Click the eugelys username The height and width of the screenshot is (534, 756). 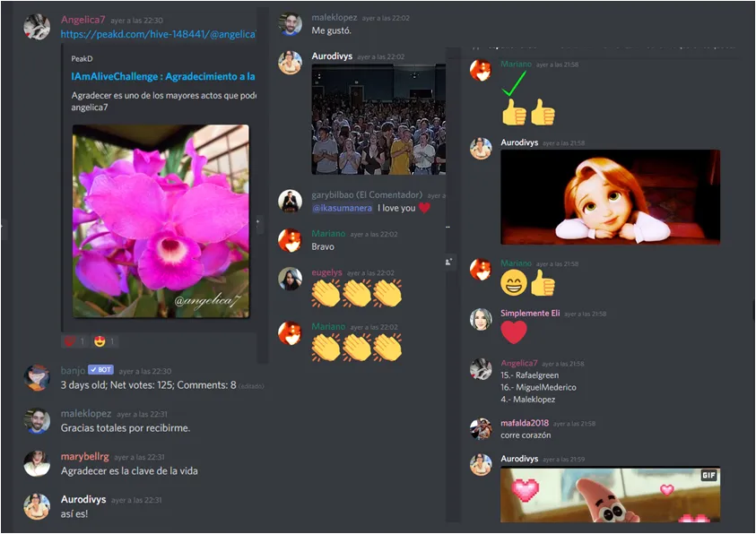(x=327, y=272)
